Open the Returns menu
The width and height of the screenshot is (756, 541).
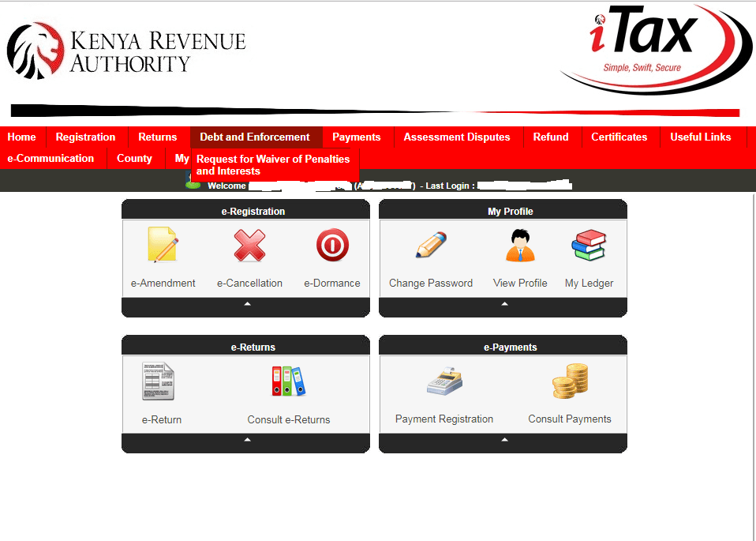[158, 137]
